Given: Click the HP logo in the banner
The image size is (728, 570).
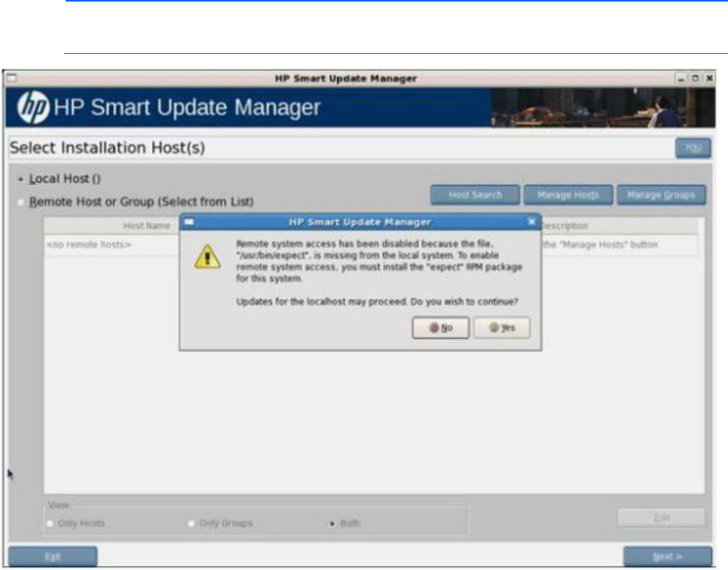Looking at the screenshot, I should (33, 108).
